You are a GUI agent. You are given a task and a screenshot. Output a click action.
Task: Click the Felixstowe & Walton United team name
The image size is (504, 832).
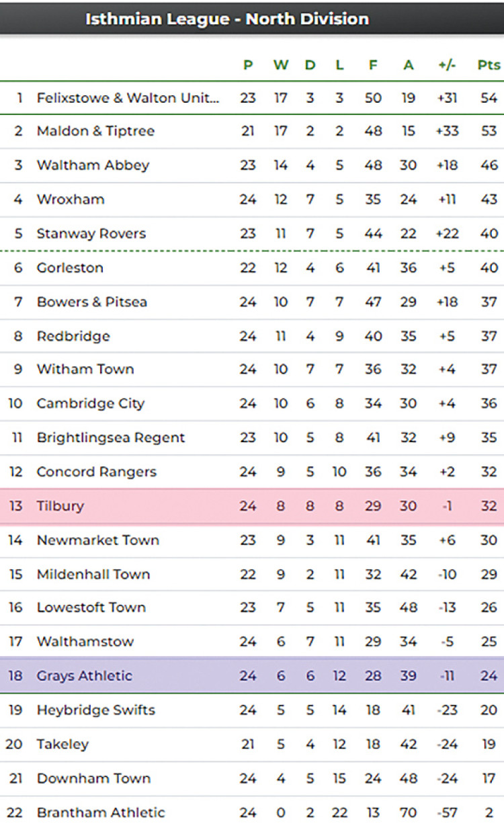128,98
